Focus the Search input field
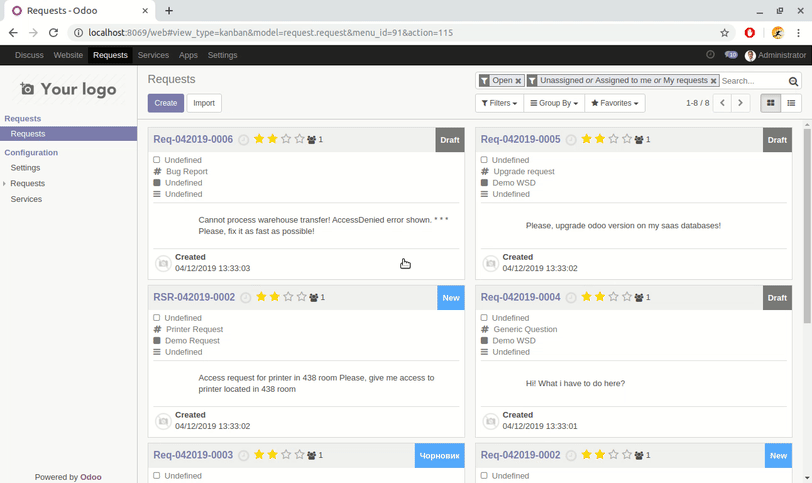This screenshot has width=812, height=483. pyautogui.click(x=753, y=81)
